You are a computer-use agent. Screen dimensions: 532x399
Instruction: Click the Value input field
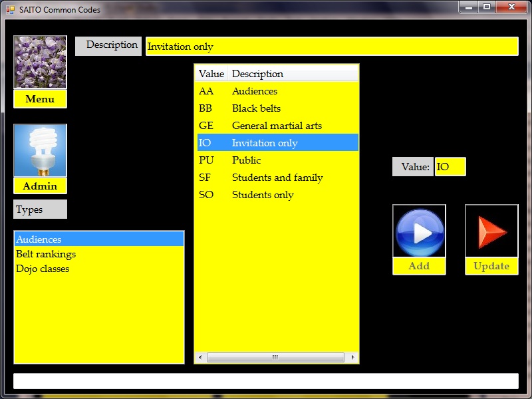[x=450, y=167]
